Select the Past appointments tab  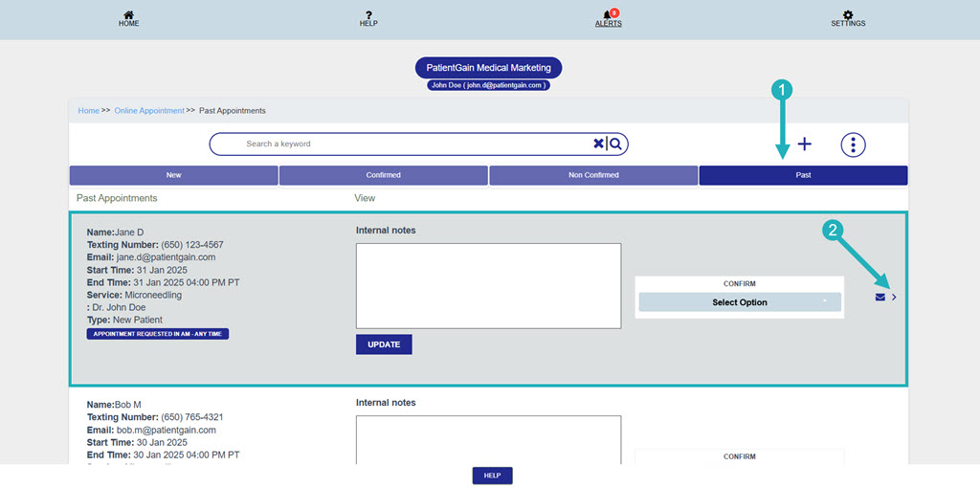coord(803,175)
